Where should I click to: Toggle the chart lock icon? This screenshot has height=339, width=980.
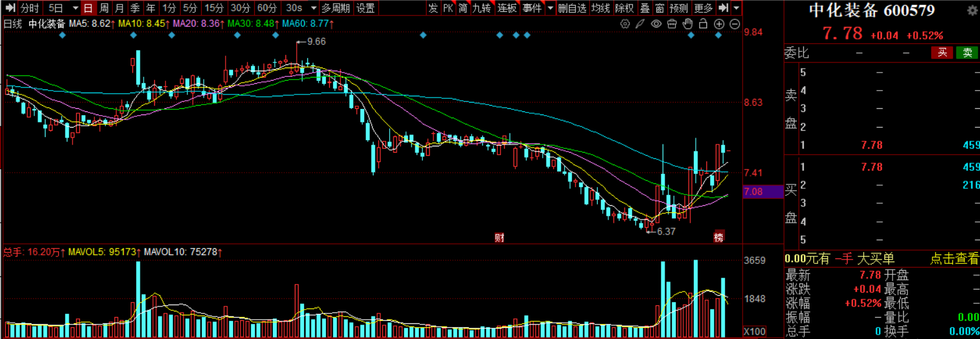tap(703, 24)
